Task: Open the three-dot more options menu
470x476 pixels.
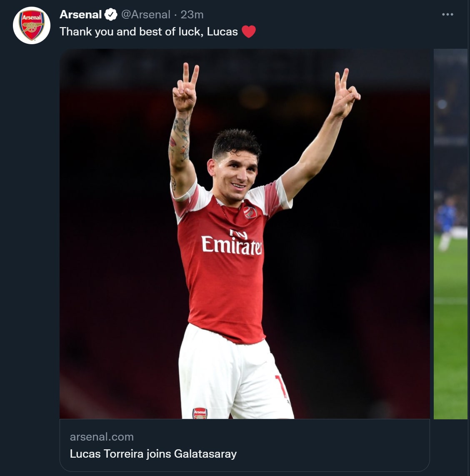Action: (x=447, y=15)
